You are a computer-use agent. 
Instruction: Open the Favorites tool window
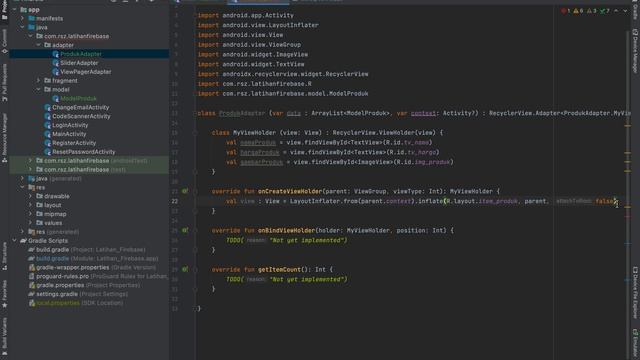coord(4,294)
